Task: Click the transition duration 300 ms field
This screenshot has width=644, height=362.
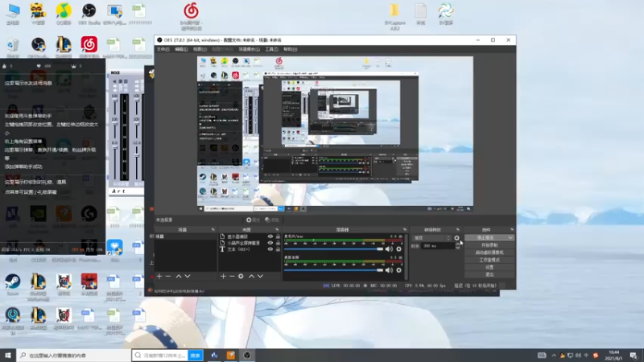Action: tap(438, 246)
